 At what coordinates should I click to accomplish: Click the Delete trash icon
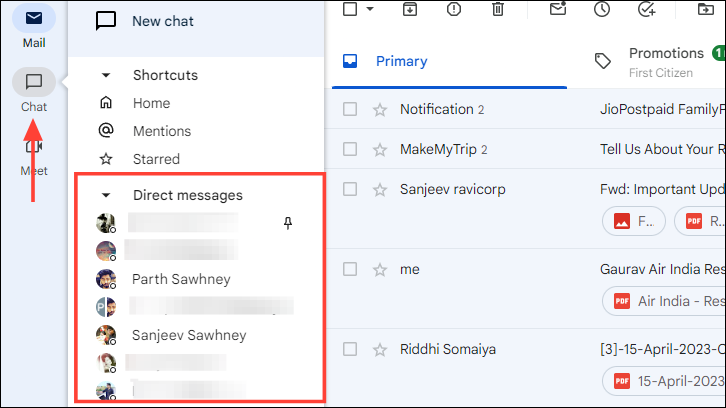pyautogui.click(x=498, y=9)
